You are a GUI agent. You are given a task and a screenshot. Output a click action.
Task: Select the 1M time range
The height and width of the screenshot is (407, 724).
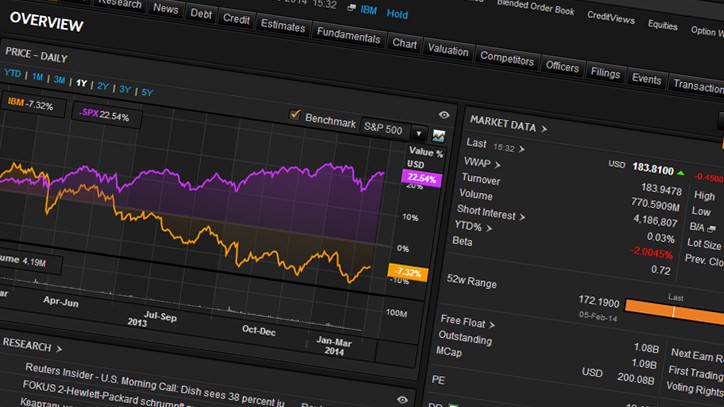[37, 77]
